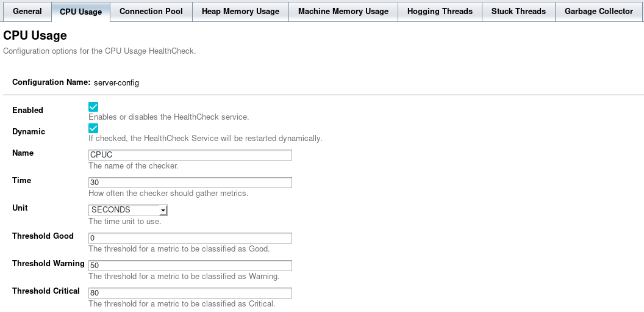Go to Machine Memory Usage tab
Viewport: 644px width, 312px height.
click(343, 12)
